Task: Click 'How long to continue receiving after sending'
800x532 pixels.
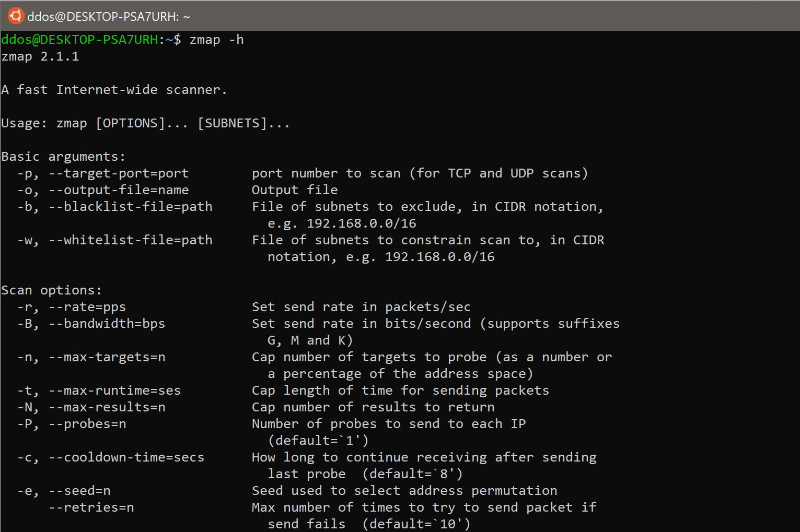Action: (424, 457)
